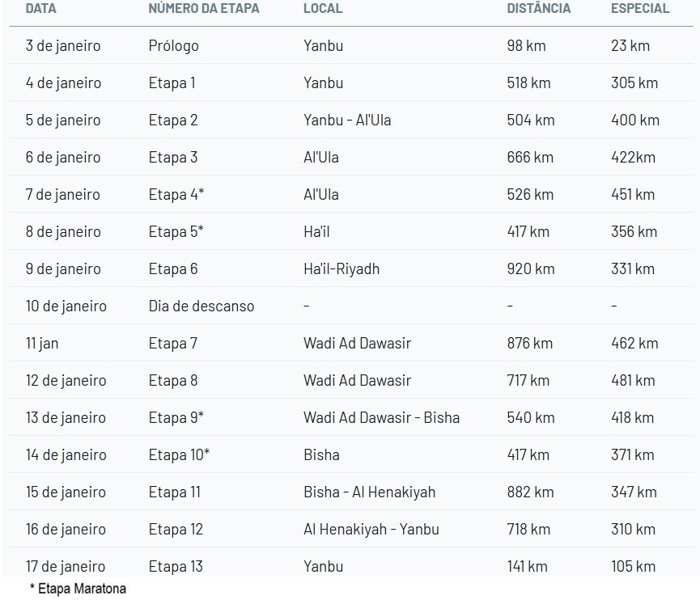Click the 481 km special distance cell

click(x=632, y=381)
